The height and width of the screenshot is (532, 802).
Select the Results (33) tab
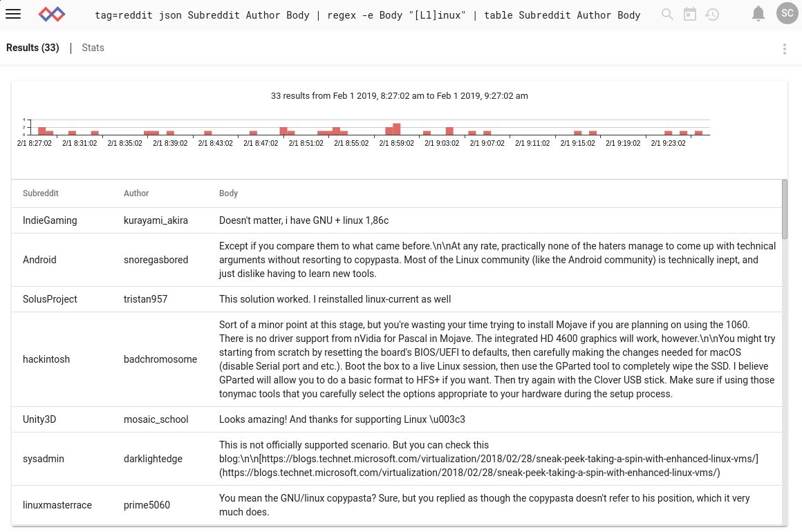point(32,48)
